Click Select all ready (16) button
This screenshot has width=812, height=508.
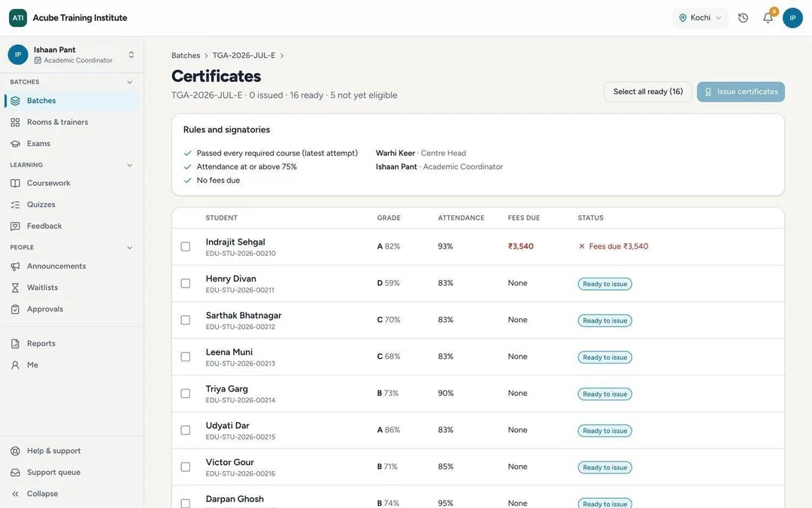coord(648,92)
